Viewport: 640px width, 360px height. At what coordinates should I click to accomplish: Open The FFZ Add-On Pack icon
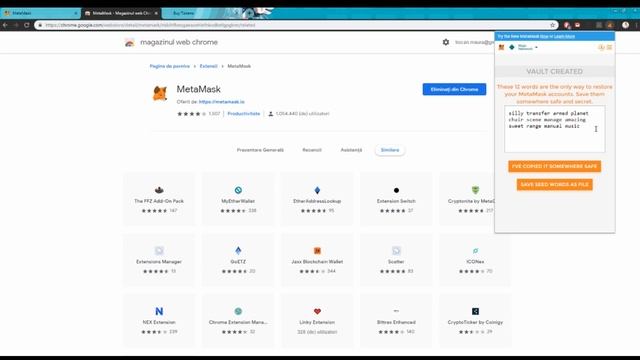[x=159, y=190]
